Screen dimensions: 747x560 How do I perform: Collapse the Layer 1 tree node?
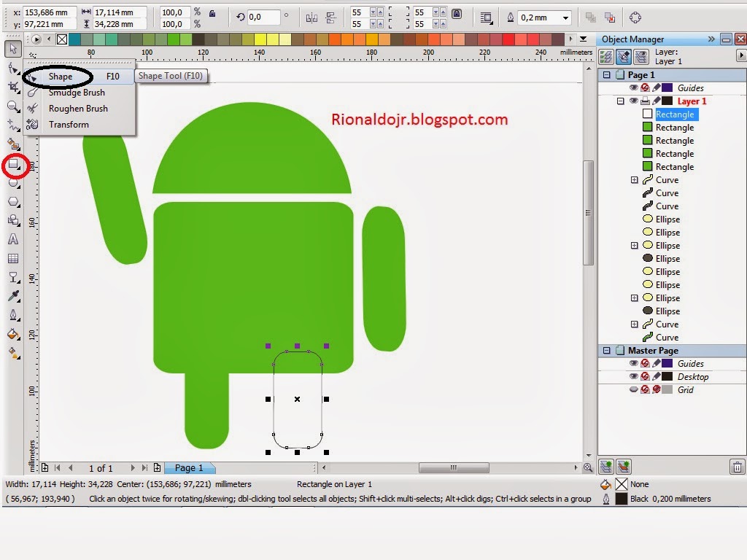click(x=620, y=101)
